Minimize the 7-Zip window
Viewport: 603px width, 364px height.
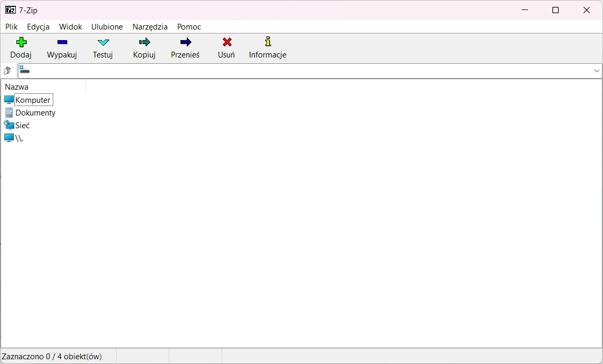point(525,10)
